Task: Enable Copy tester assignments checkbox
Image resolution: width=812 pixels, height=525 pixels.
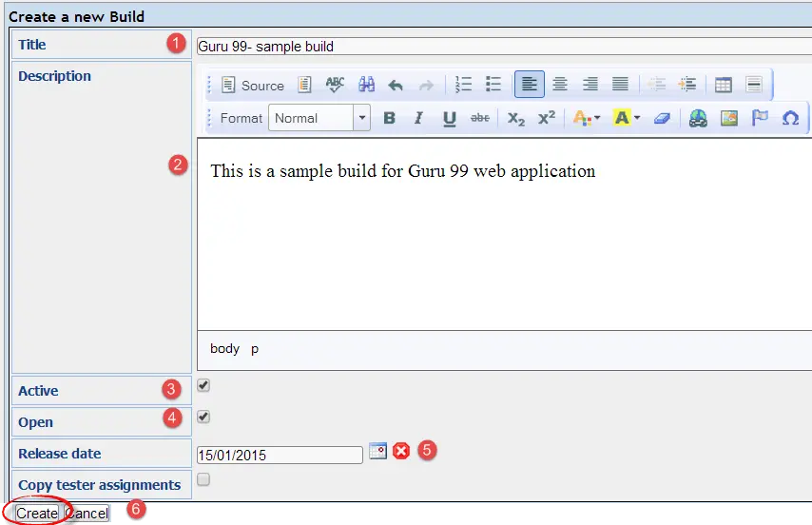Action: coord(203,479)
